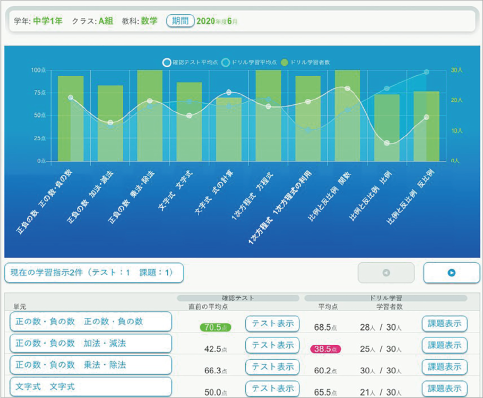Click the next page arrow button
The height and width of the screenshot is (398, 483).
(x=451, y=273)
